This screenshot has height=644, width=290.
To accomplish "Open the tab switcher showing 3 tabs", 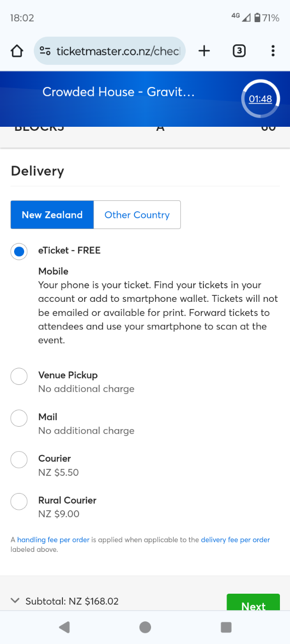I will point(239,51).
